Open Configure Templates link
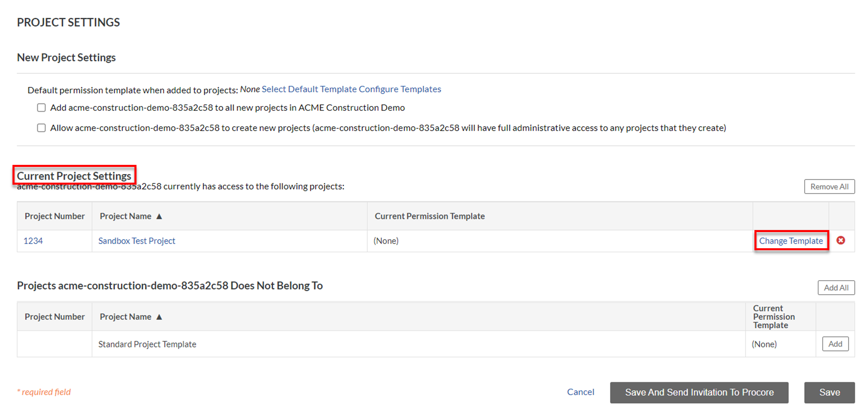The width and height of the screenshot is (868, 418). coord(400,89)
